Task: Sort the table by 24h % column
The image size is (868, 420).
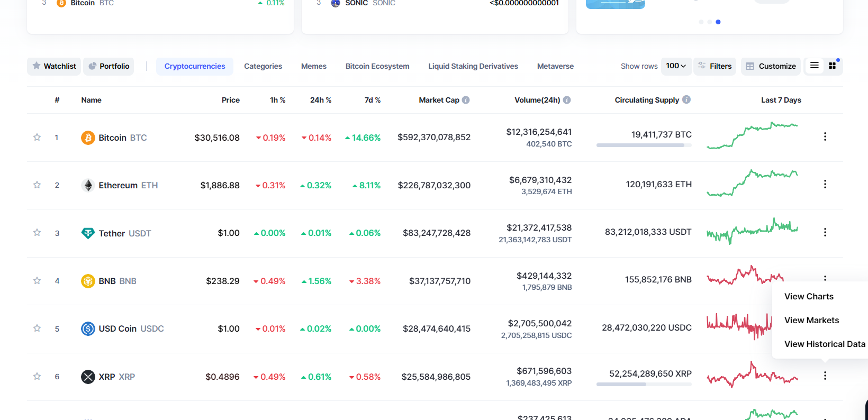Action: point(321,100)
